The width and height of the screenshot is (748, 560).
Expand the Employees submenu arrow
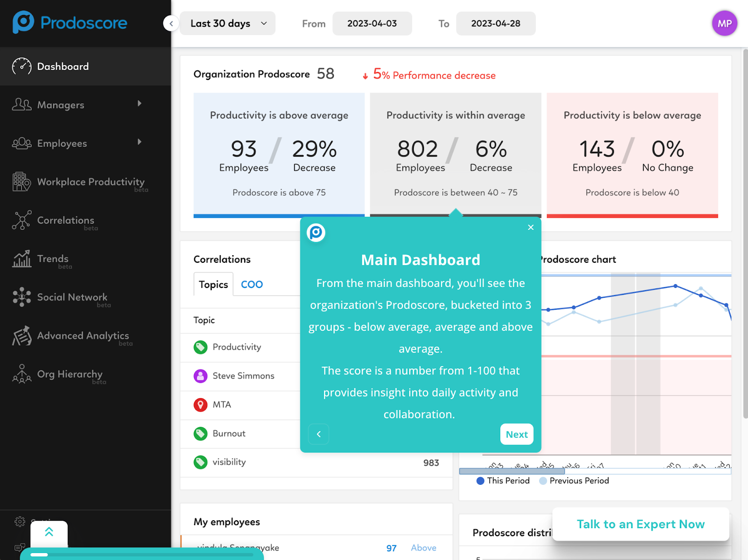pyautogui.click(x=139, y=142)
